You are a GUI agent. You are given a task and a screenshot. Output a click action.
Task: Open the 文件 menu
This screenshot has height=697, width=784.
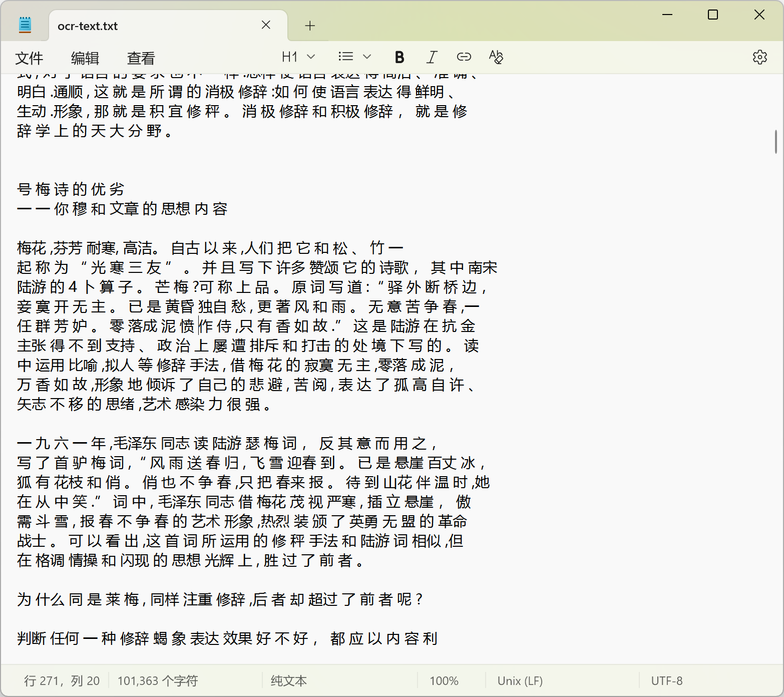tap(29, 58)
